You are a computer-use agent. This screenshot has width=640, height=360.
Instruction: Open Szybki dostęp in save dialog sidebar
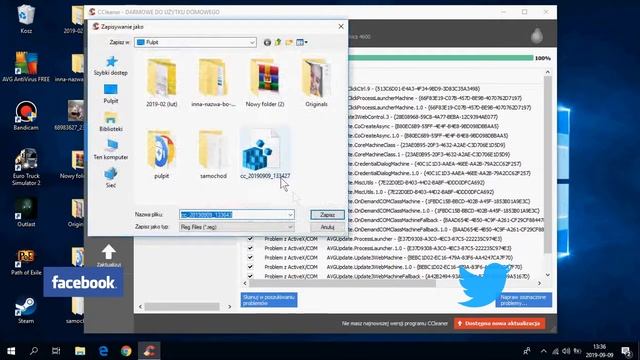point(111,66)
